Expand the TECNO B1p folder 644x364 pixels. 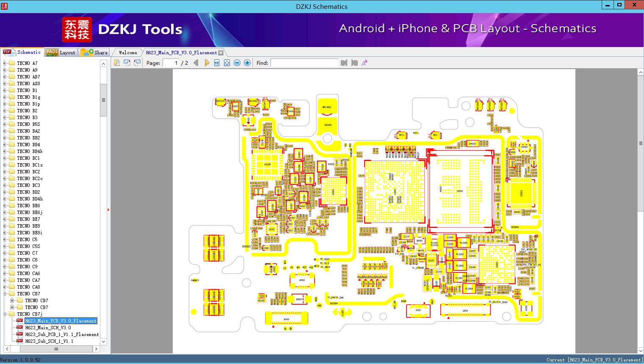point(5,104)
